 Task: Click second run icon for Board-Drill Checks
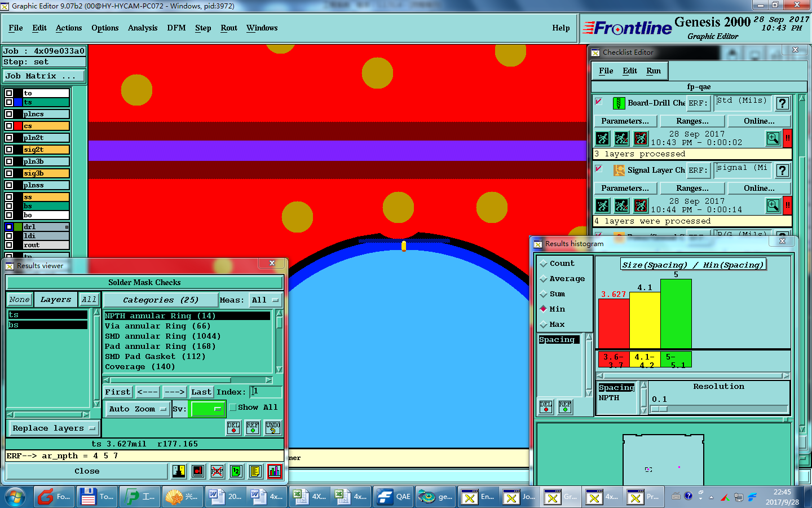622,138
